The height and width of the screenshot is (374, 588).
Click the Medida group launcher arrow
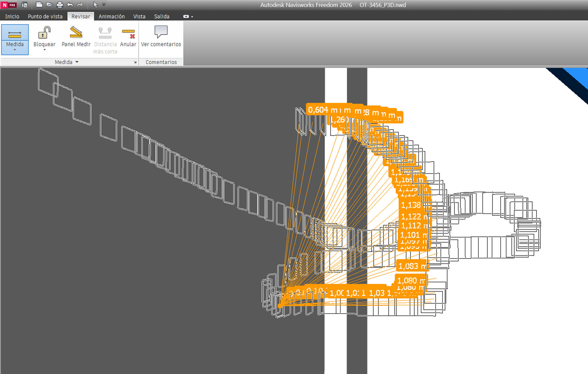click(136, 62)
